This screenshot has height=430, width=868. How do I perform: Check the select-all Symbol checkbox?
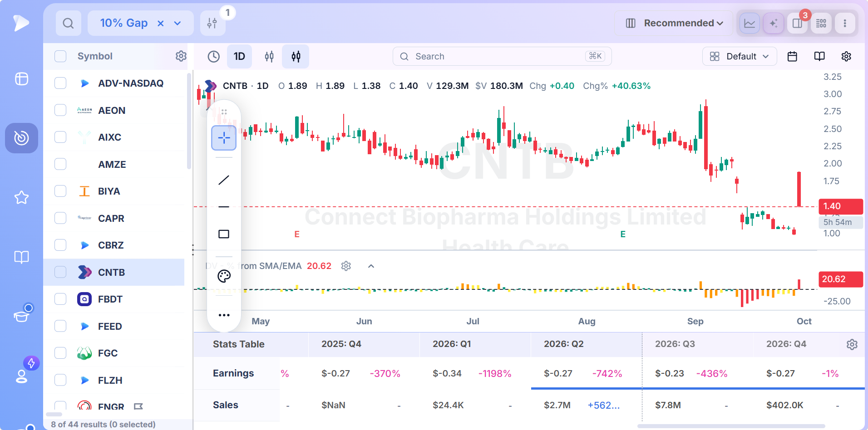60,56
